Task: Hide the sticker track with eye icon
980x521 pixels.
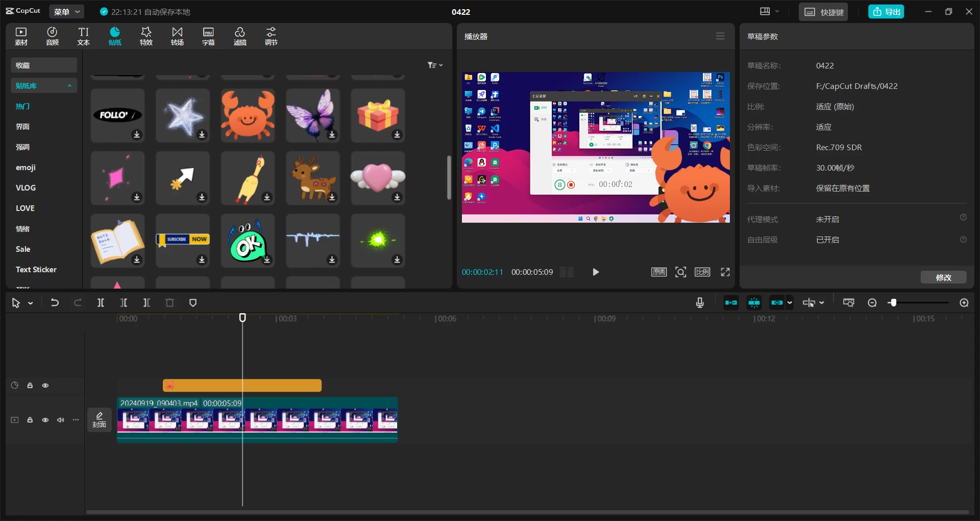Action: pos(45,386)
